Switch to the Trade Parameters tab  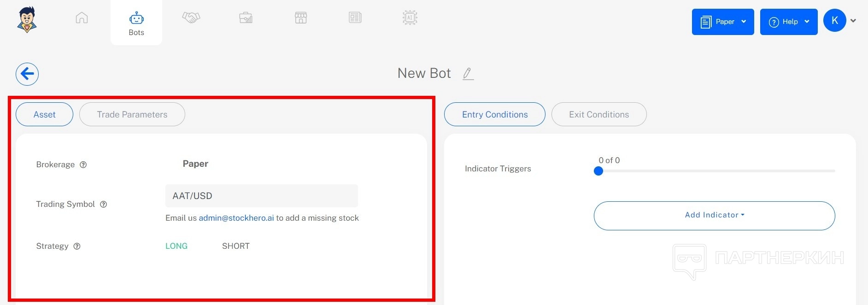(x=132, y=114)
